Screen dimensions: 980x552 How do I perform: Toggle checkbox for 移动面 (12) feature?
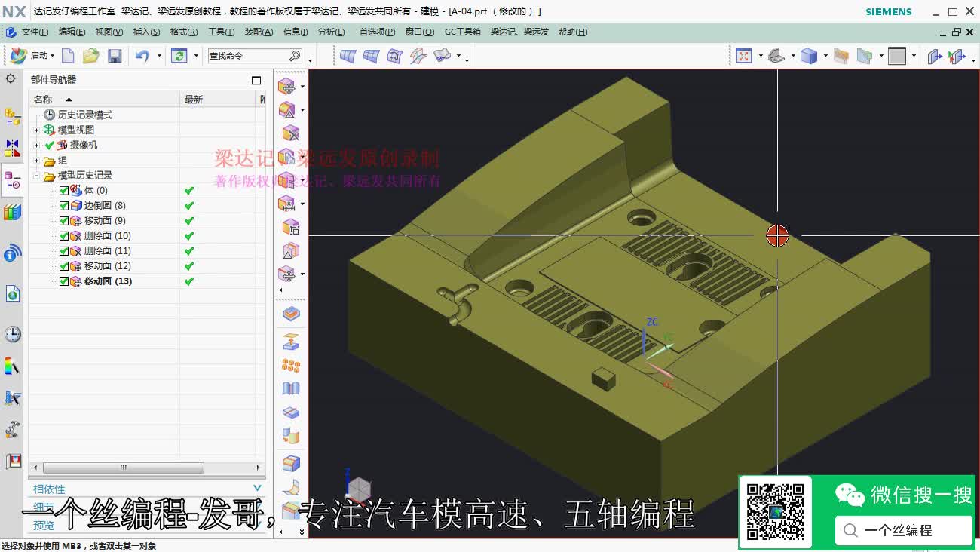(x=64, y=265)
